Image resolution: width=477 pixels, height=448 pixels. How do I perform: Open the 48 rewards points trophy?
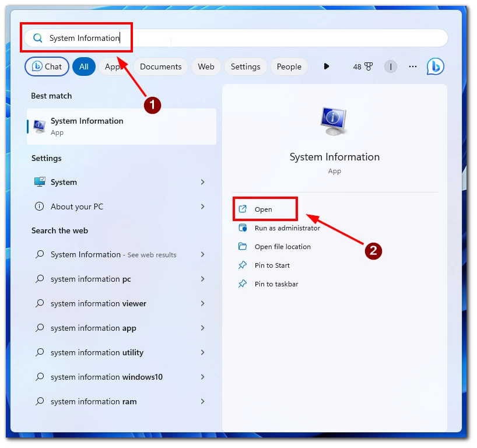click(363, 66)
